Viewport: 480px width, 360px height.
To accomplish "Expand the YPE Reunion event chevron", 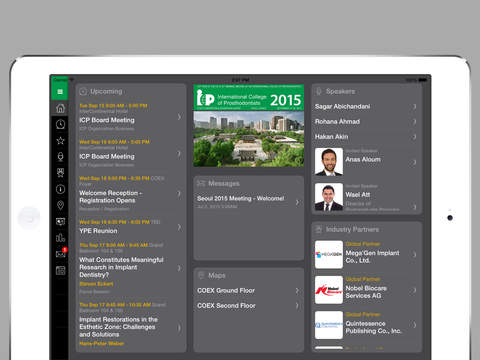I will tap(179, 227).
